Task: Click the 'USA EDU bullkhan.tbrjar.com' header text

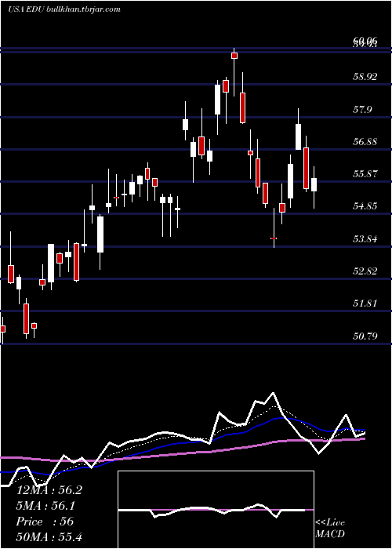Action: pyautogui.click(x=64, y=9)
